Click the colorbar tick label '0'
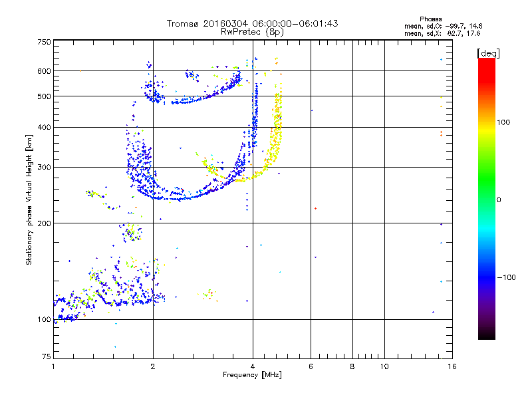 [x=498, y=200]
